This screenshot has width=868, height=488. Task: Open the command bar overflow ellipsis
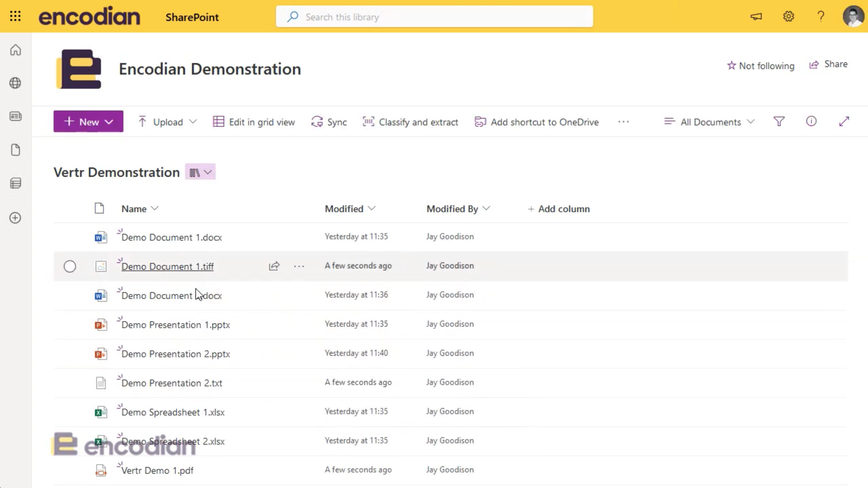click(x=623, y=122)
